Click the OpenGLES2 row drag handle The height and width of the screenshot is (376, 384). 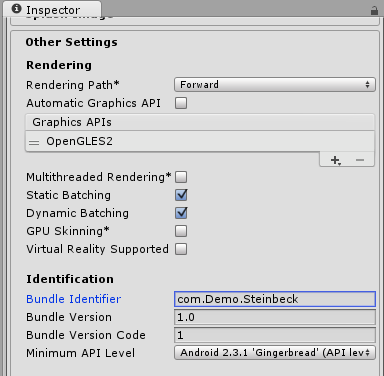coord(34,142)
